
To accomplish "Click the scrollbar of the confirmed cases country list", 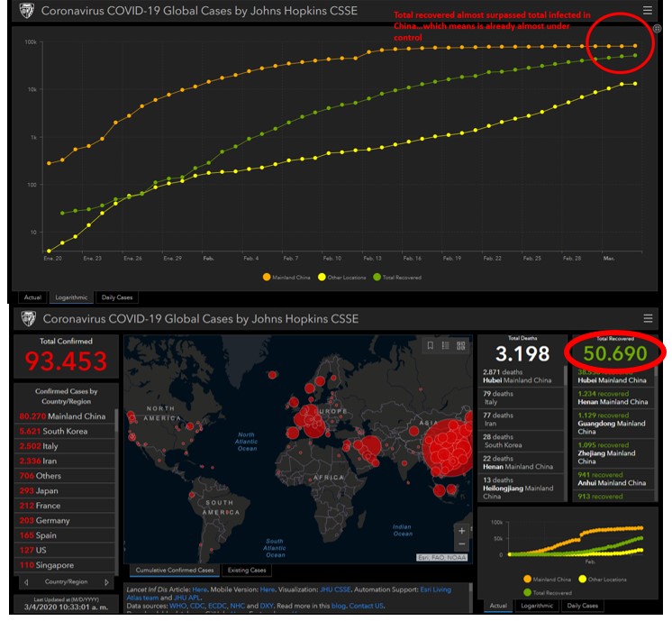I will (x=115, y=420).
